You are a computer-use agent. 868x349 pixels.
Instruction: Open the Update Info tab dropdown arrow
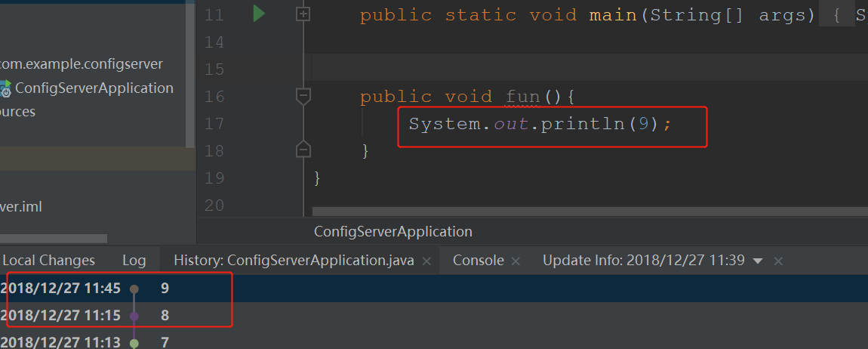tap(758, 261)
